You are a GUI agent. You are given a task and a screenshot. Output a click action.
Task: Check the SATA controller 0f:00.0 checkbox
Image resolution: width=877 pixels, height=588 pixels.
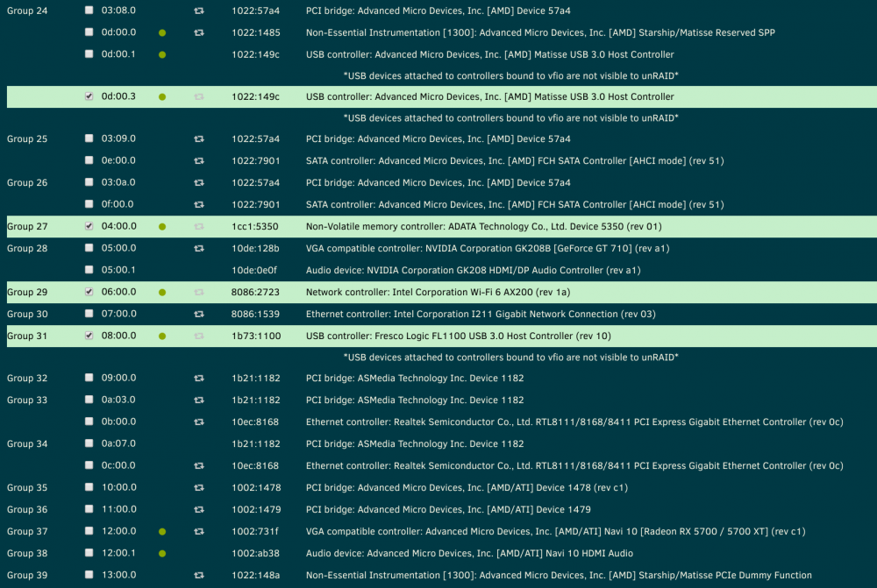pos(89,204)
